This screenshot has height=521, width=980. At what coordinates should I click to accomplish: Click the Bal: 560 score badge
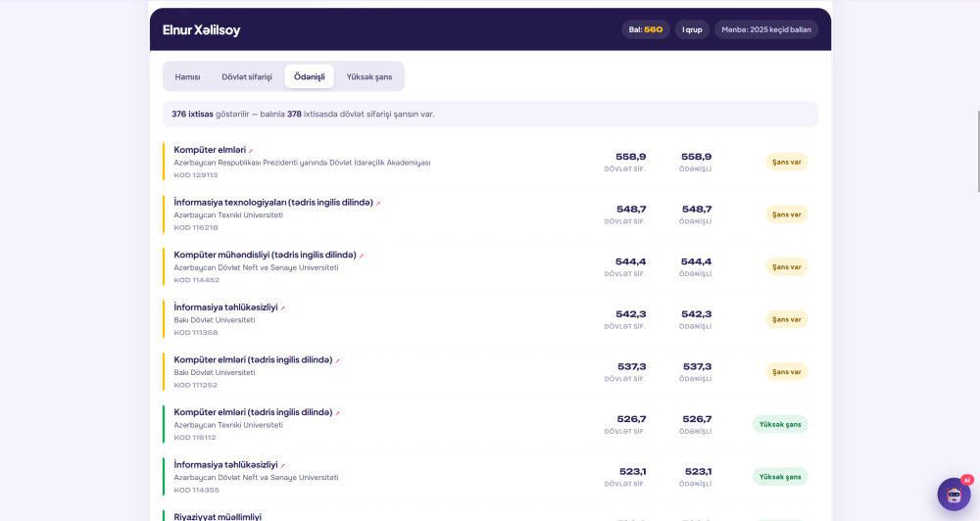646,29
